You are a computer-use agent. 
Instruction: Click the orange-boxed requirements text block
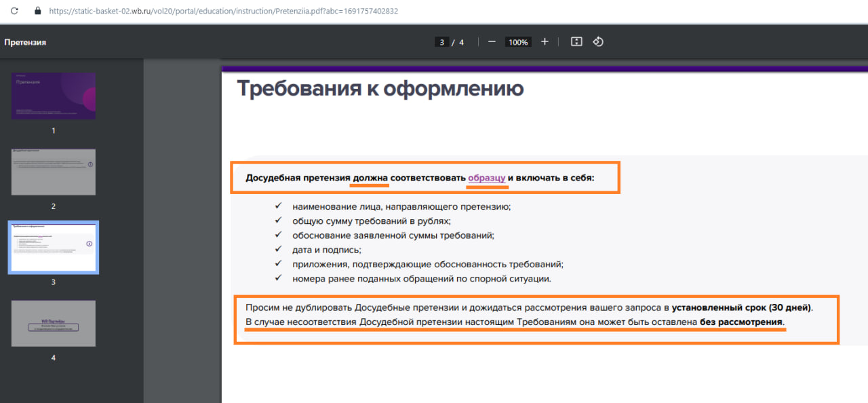[426, 178]
